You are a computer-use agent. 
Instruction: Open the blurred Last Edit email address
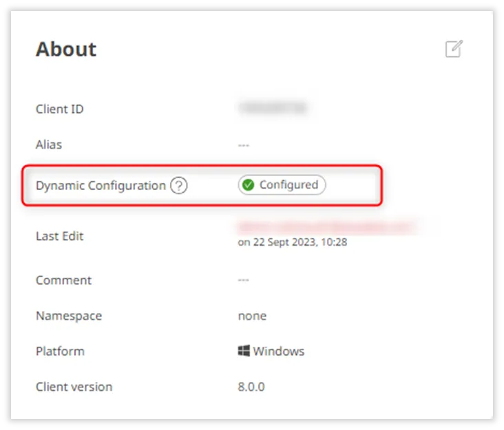[327, 226]
